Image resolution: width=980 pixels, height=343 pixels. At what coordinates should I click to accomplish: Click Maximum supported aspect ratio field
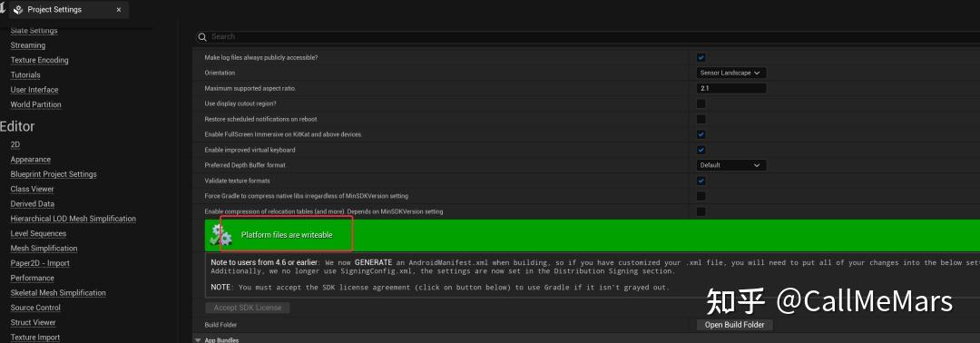click(x=731, y=89)
